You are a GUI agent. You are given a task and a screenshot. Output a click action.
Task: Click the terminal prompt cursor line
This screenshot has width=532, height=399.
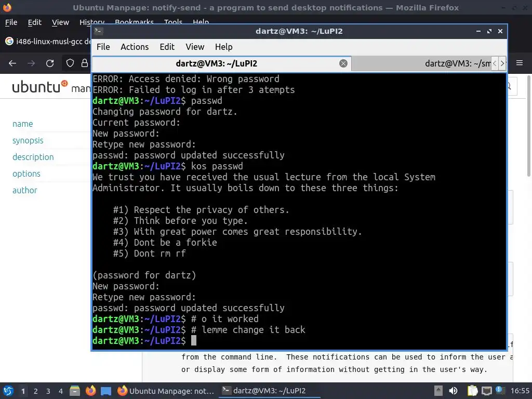(x=299, y=341)
